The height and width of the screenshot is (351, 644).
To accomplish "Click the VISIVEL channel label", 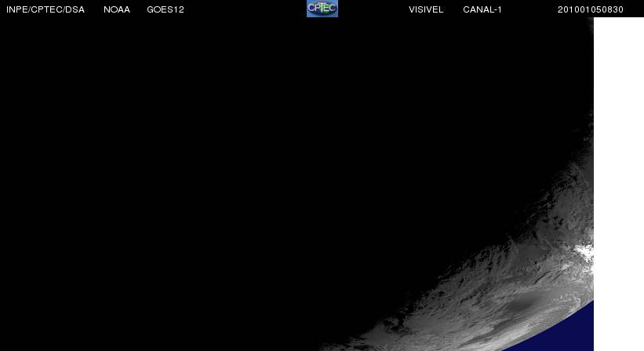I will coord(426,9).
